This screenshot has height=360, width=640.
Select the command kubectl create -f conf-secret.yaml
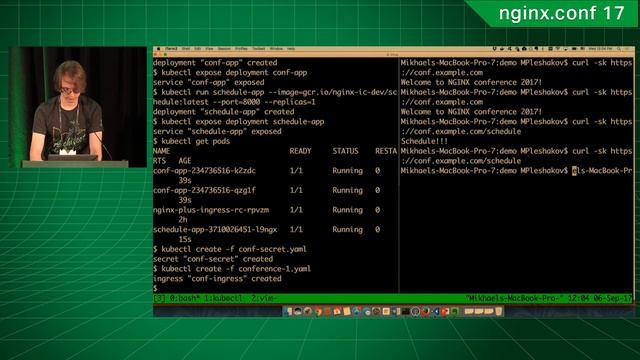point(234,249)
